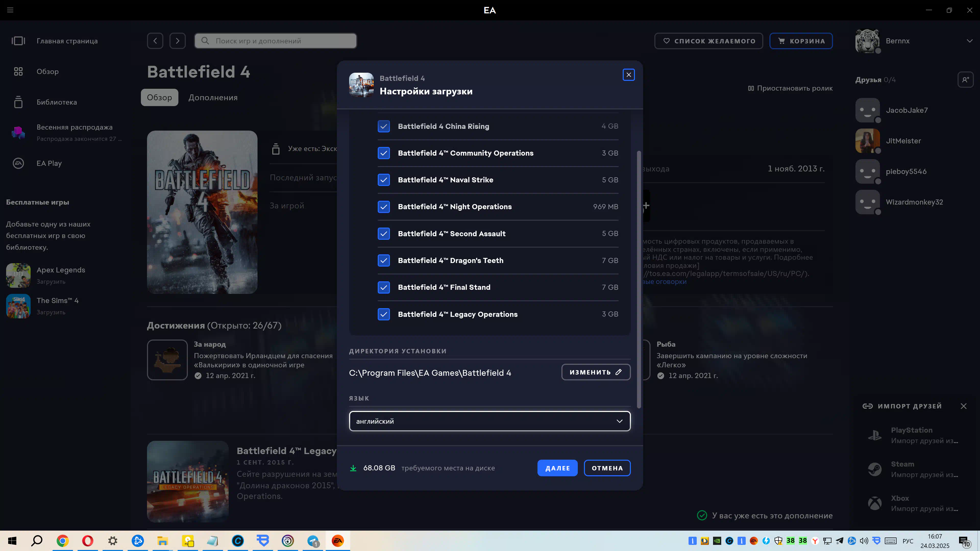
Task: Click the back navigation arrow
Action: point(155,41)
